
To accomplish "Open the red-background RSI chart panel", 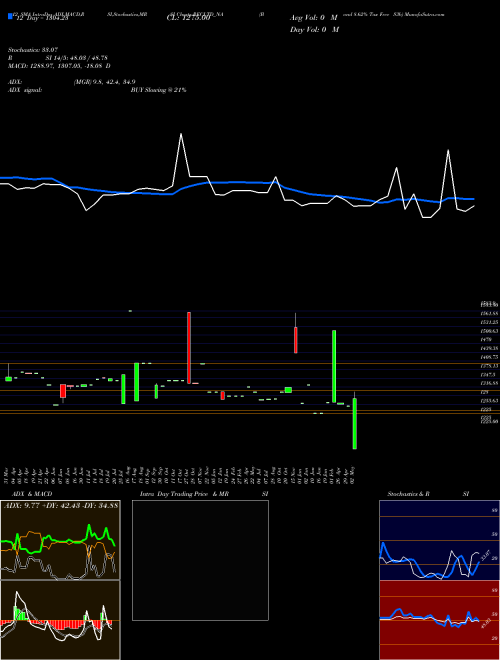I will tap(439, 620).
